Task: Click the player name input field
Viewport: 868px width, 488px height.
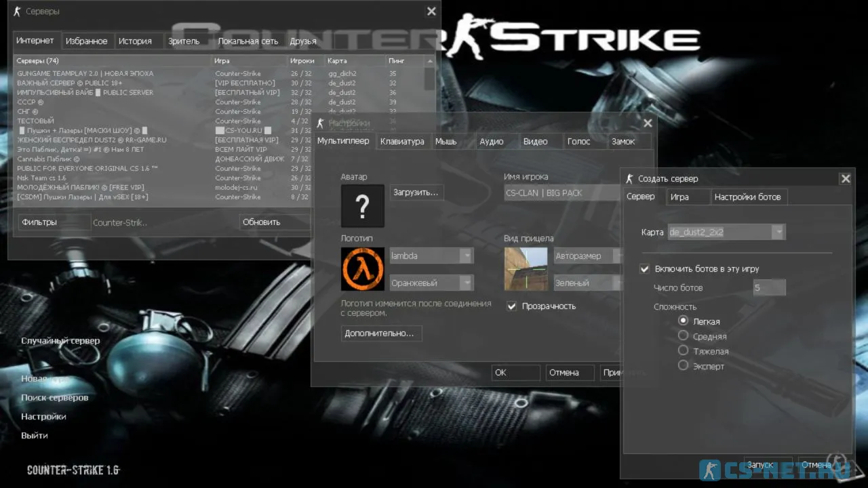Action: click(559, 193)
